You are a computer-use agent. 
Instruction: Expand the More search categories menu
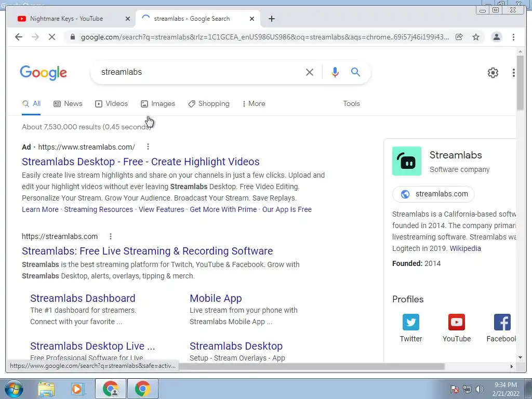click(254, 104)
